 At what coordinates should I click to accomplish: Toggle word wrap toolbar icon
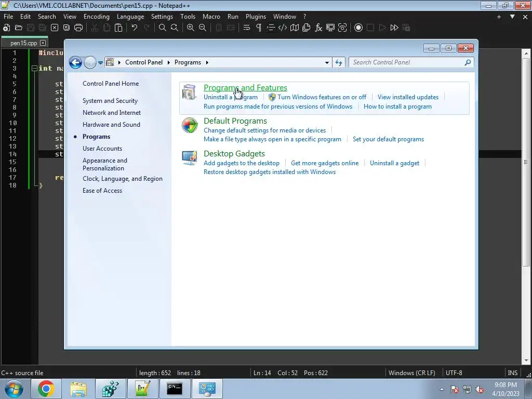point(247,28)
